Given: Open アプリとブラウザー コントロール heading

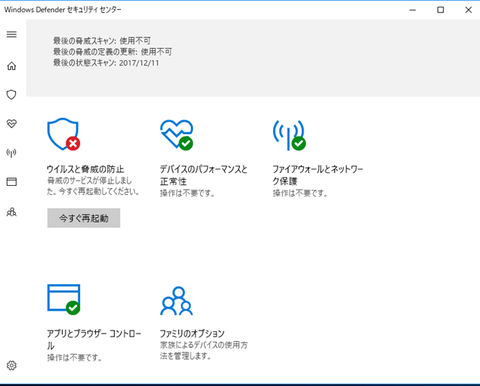Looking at the screenshot, I should point(94,339).
